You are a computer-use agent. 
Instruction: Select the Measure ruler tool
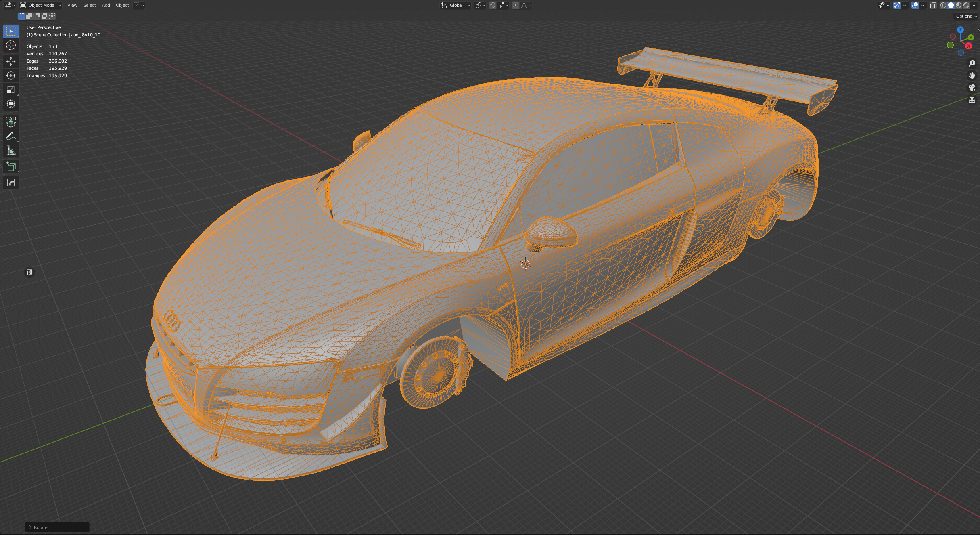(x=11, y=151)
